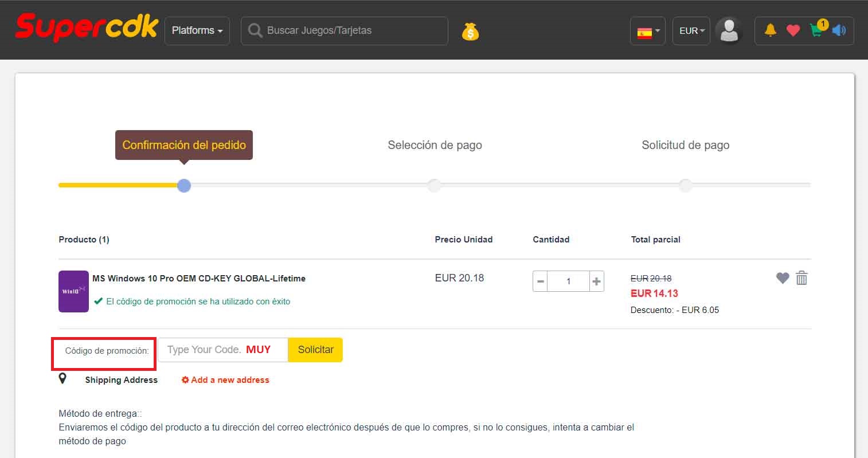Viewport: 868px width, 458px height.
Task: Expand the Platforms dropdown
Action: (197, 31)
